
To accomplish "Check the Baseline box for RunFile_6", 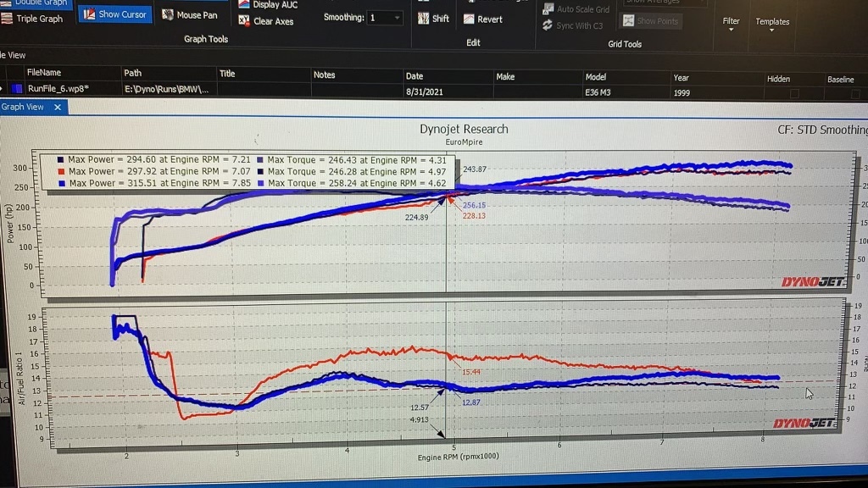I will click(855, 93).
